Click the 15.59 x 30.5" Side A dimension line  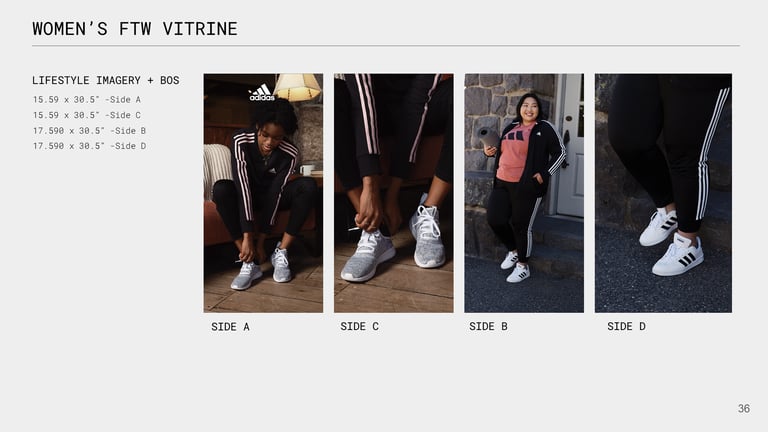click(x=87, y=99)
